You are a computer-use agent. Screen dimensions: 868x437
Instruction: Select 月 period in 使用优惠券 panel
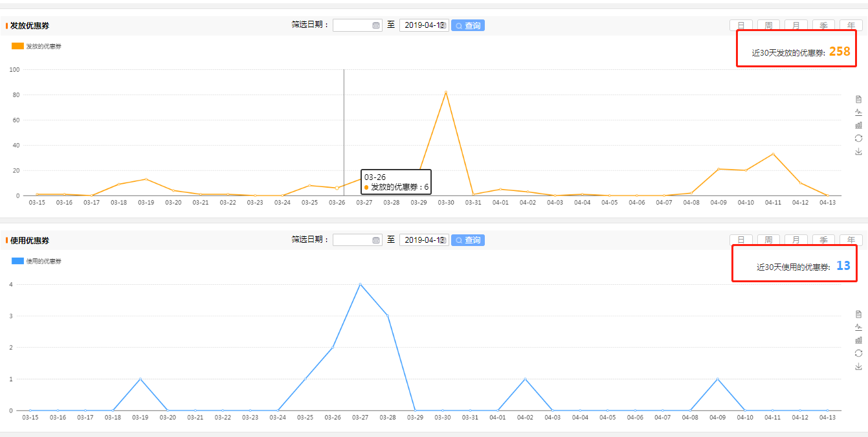(x=796, y=240)
